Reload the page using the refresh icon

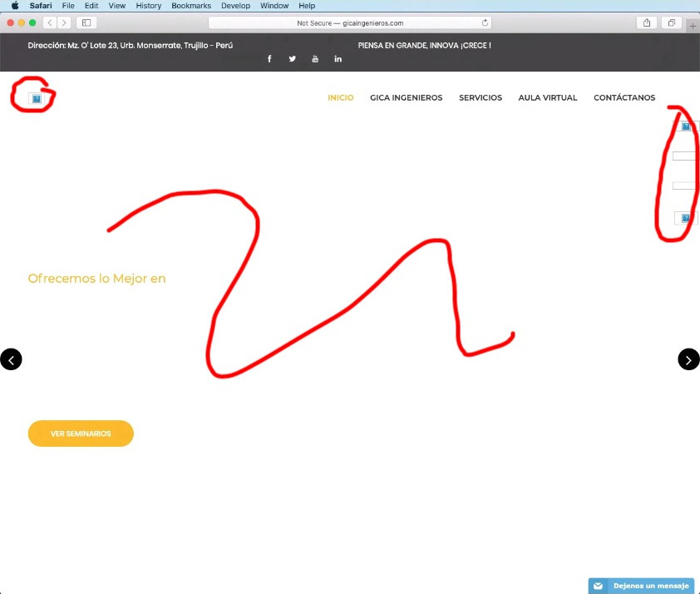pos(485,22)
